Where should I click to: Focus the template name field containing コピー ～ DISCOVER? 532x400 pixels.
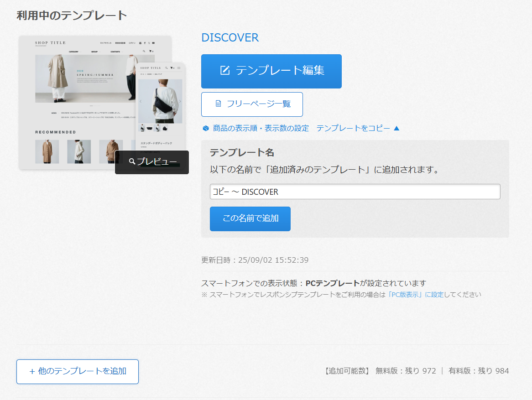tap(355, 192)
